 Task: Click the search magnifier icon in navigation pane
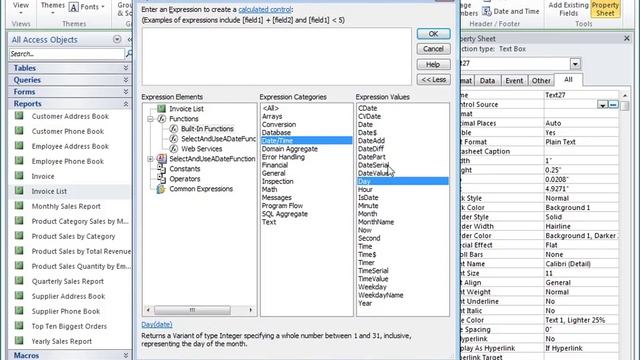(x=129, y=53)
